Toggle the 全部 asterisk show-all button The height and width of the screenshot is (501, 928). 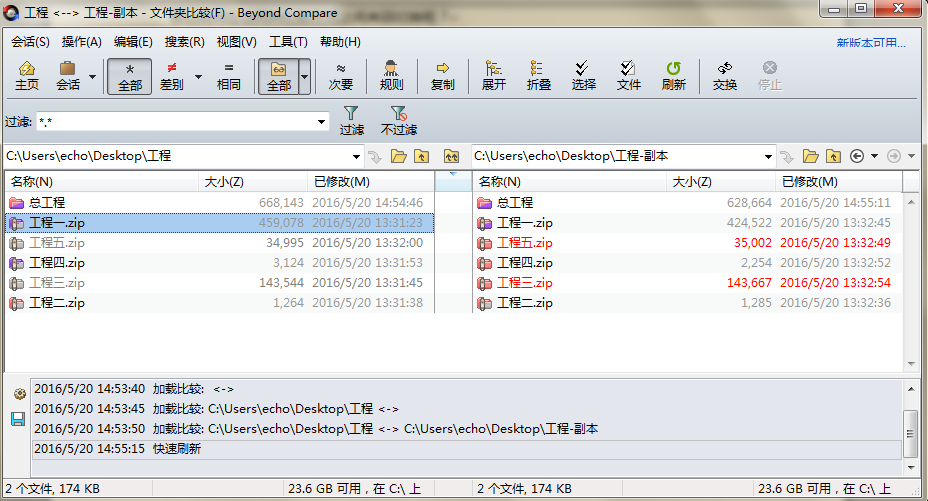130,76
